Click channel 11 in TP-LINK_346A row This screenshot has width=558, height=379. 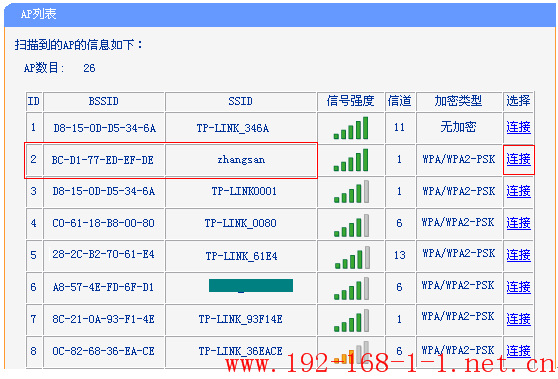[x=399, y=127]
